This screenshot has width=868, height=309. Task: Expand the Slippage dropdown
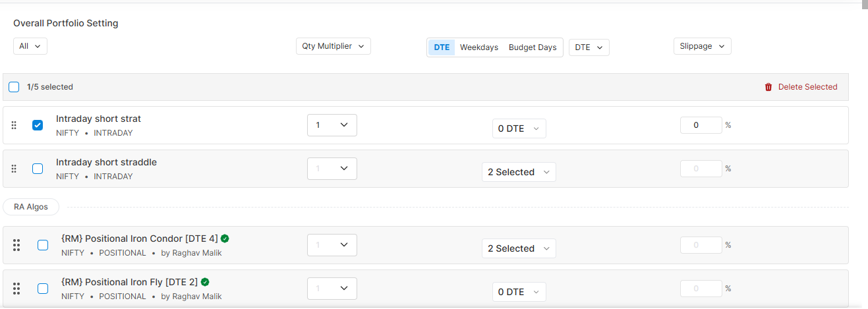click(702, 46)
